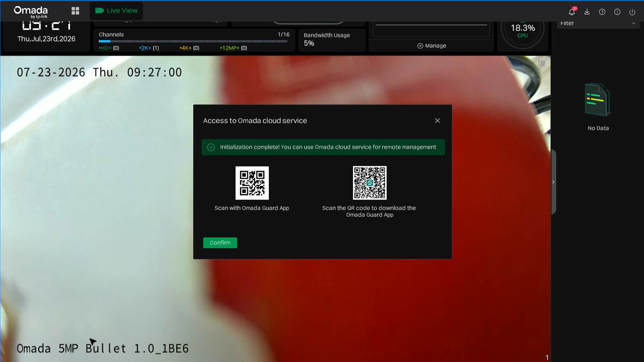
Task: Open the four-square app grid menu
Action: coord(75,11)
